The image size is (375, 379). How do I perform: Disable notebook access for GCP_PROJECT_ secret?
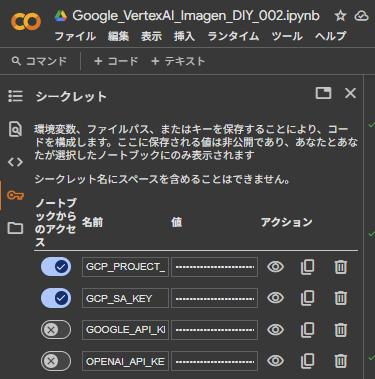click(56, 267)
